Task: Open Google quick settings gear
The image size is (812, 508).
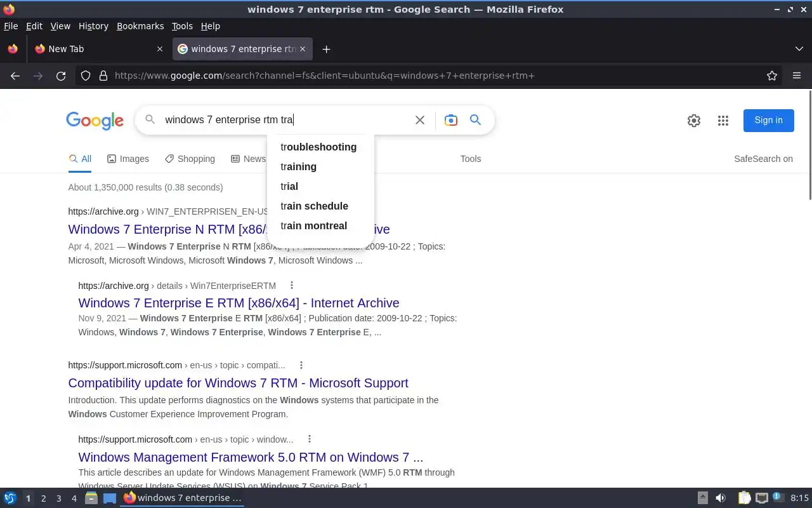Action: click(694, 121)
